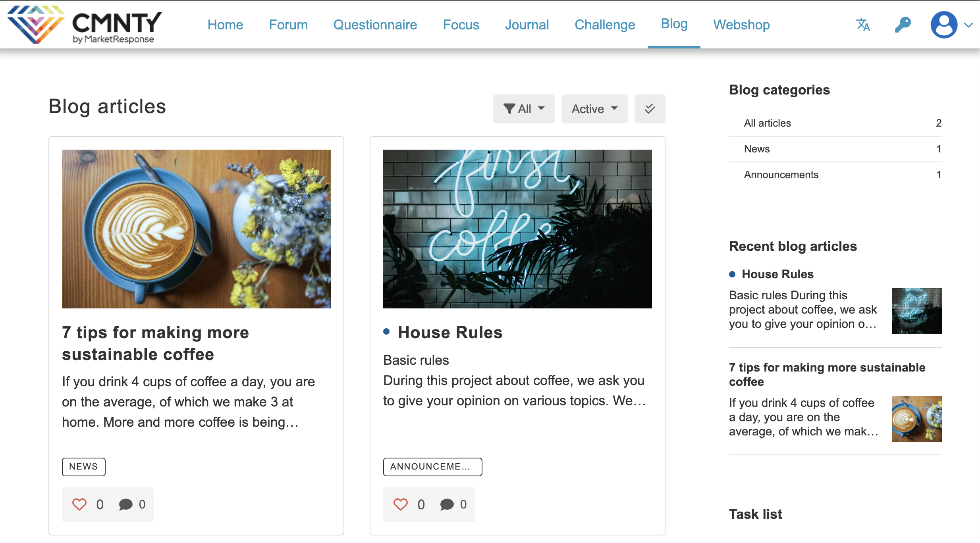Expand the Active status dropdown

[594, 109]
